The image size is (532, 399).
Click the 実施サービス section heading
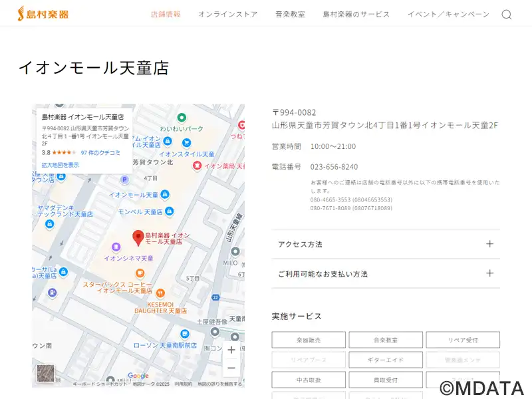[297, 317]
